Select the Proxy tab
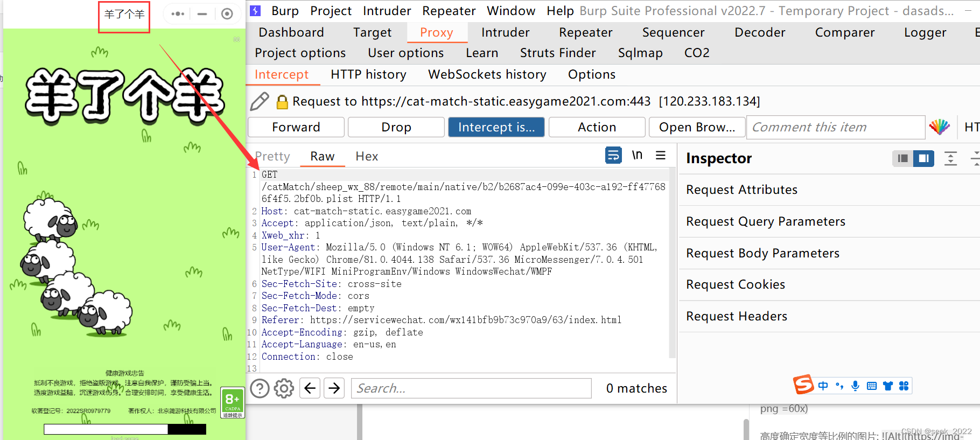 pos(436,32)
